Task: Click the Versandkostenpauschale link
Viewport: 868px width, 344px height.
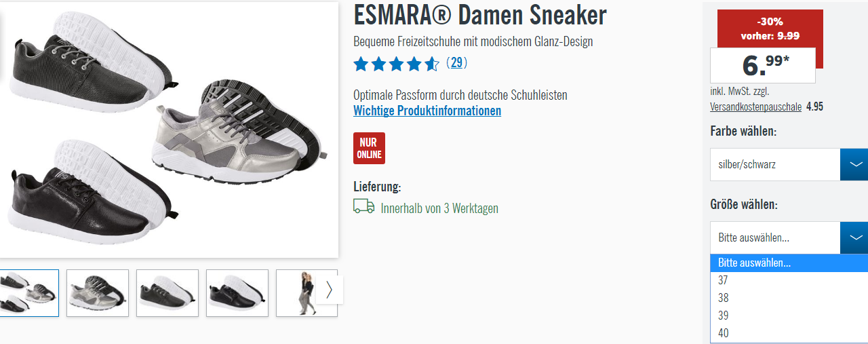Action: point(755,107)
